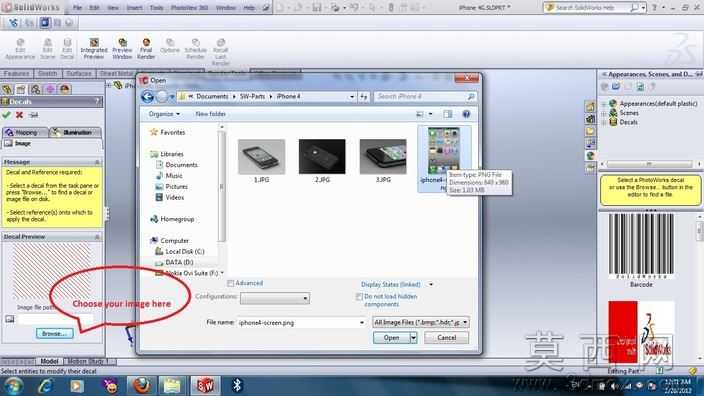
Task: Open render Options in the toolbar
Action: 170,46
